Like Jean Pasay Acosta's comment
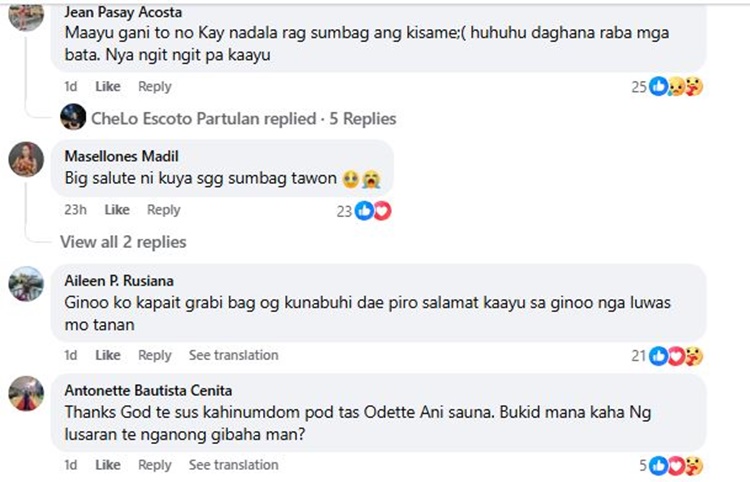750x482 pixels. coord(107,86)
